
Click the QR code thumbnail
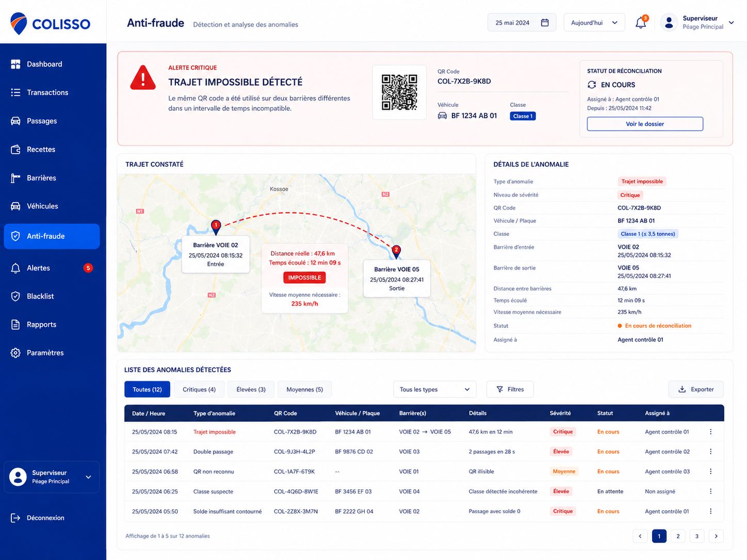pos(399,92)
